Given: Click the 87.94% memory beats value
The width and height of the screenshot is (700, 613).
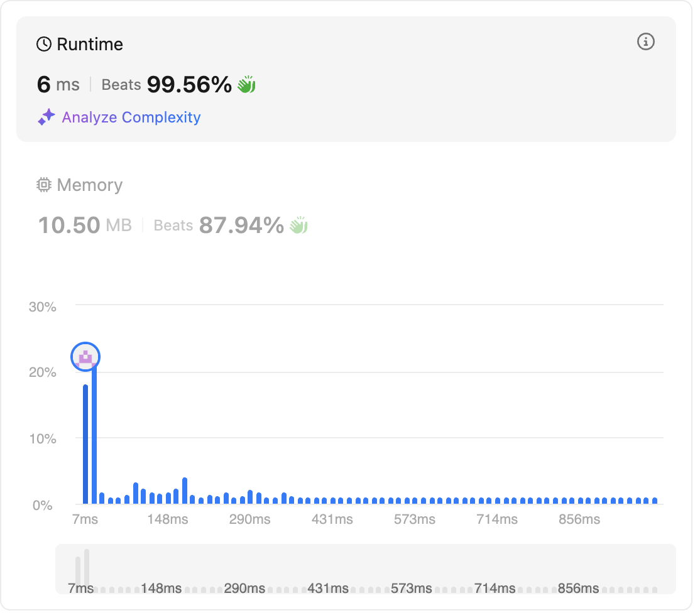Looking at the screenshot, I should [241, 225].
